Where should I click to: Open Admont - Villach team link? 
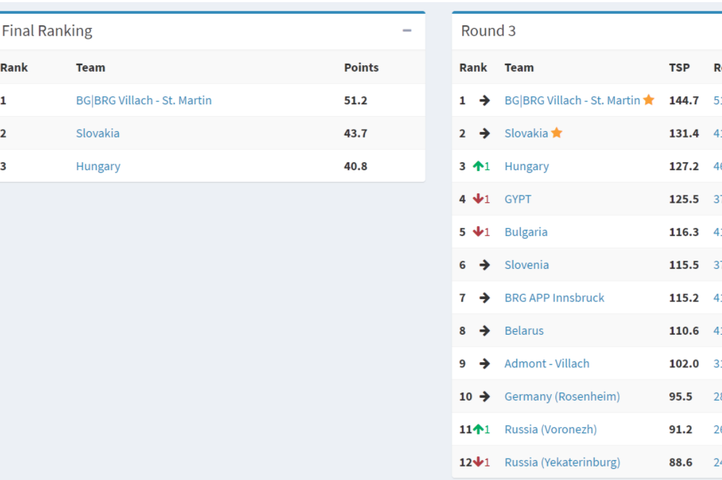tap(546, 364)
